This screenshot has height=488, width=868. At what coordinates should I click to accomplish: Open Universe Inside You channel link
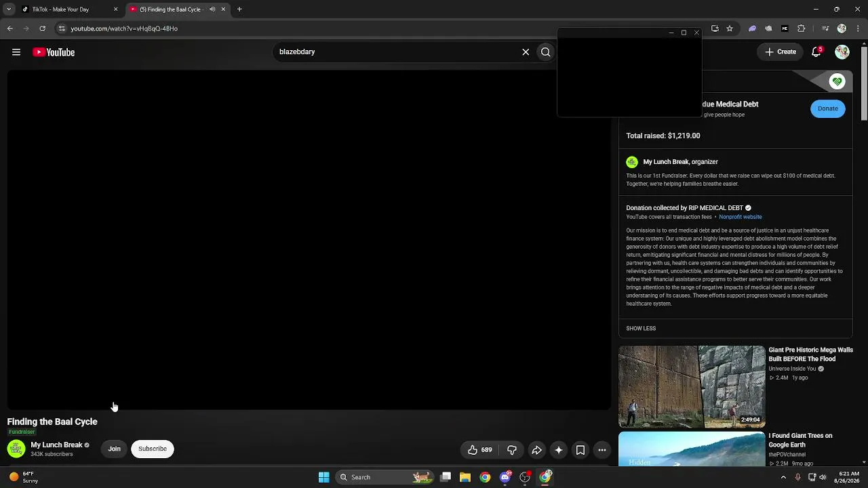792,369
